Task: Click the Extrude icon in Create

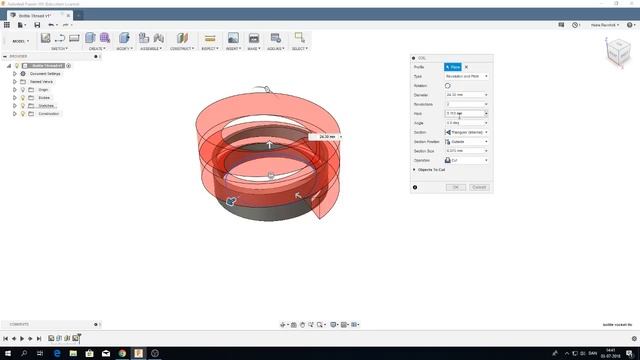Action: tap(90, 38)
